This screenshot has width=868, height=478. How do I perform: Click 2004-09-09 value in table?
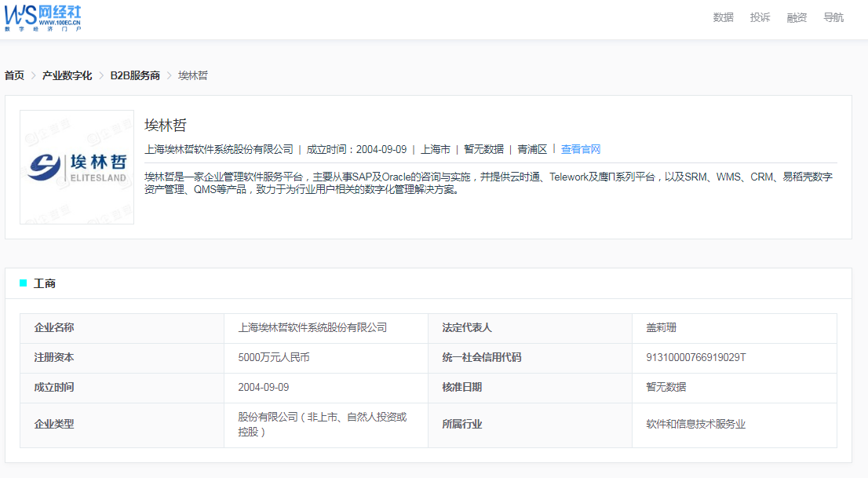[x=264, y=388]
